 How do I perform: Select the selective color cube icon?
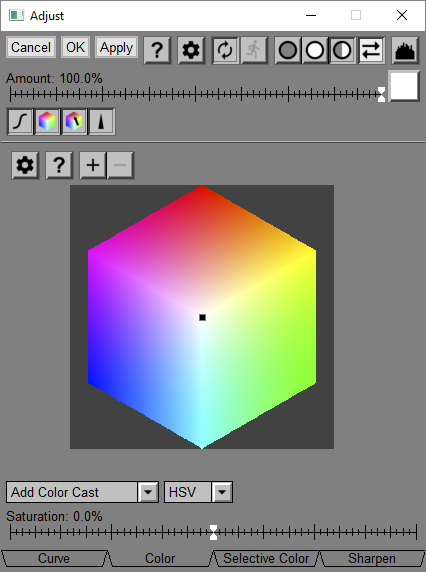click(x=74, y=121)
